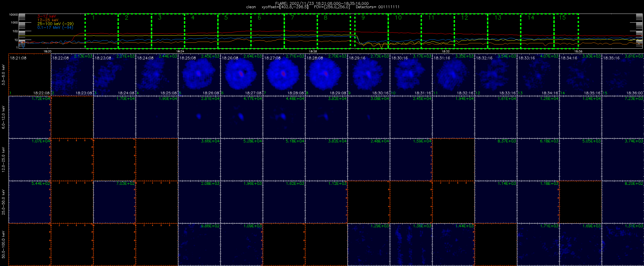The image size is (644, 266).
Task: Open the 3-6 keV image starting 18:27:08
Action: (284, 75)
